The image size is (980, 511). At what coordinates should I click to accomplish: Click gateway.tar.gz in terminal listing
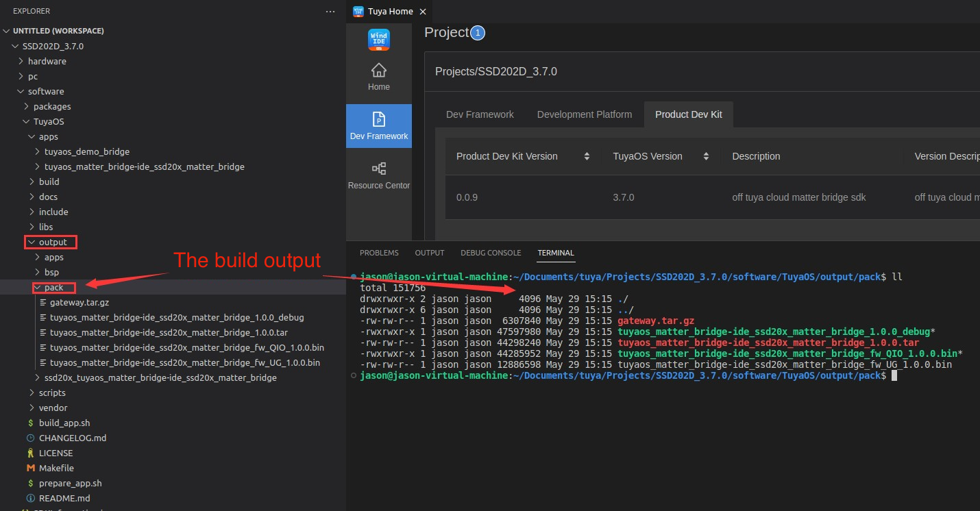click(x=656, y=321)
